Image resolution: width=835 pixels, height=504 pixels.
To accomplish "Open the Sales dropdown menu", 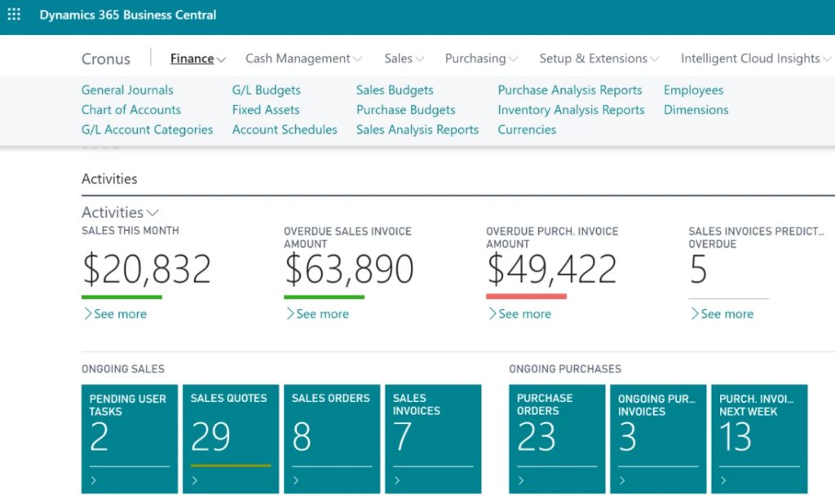I will pos(404,59).
